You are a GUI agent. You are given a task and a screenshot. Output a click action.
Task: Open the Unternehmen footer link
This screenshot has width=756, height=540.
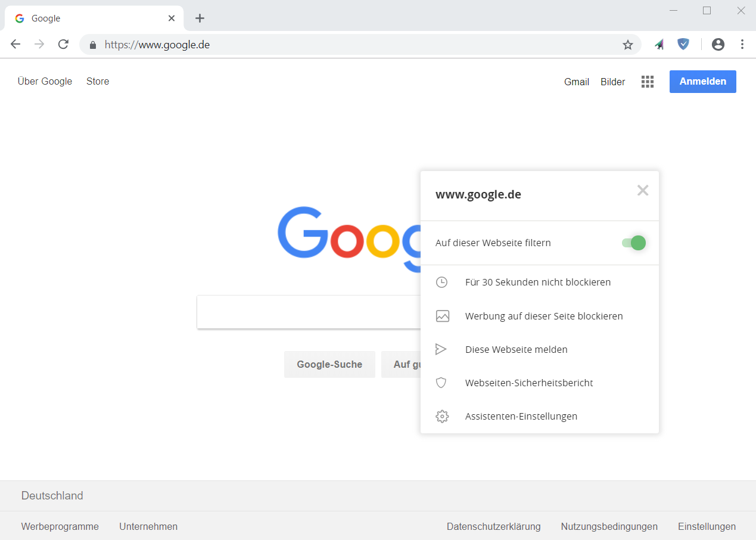[x=148, y=526]
